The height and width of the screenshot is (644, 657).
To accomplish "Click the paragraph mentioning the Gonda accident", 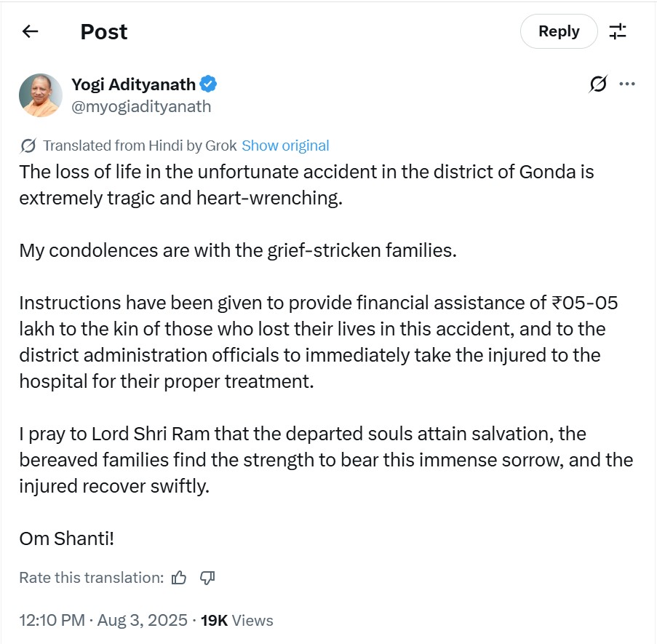I will tap(306, 185).
